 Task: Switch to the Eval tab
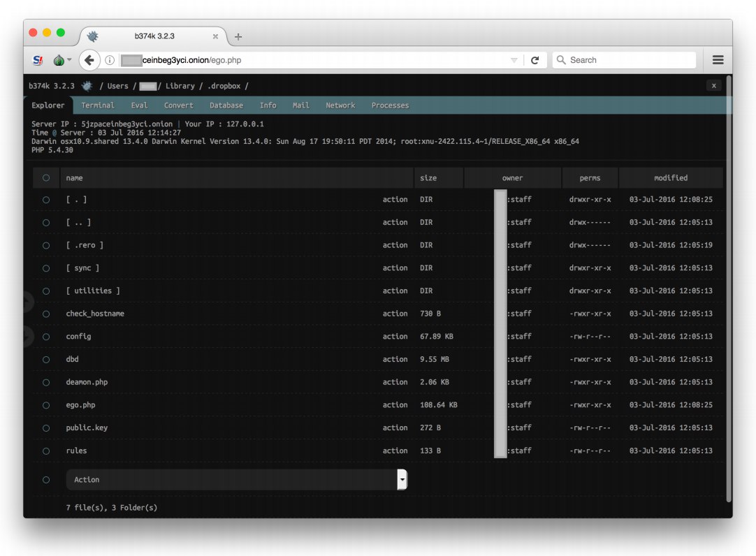(139, 105)
